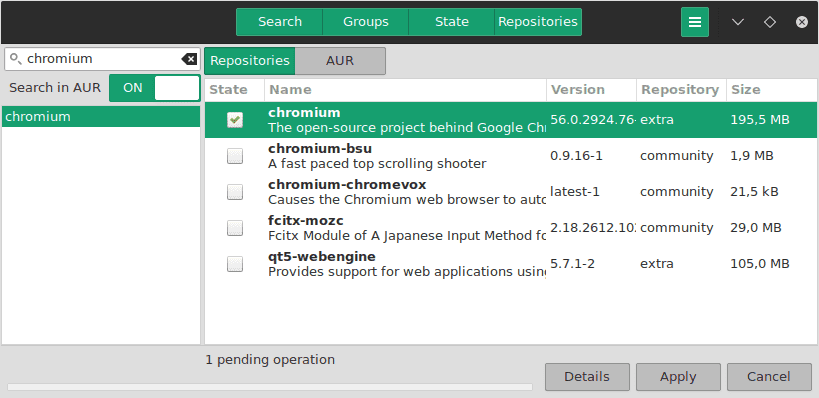Focus the chromium search input field

tap(102, 59)
